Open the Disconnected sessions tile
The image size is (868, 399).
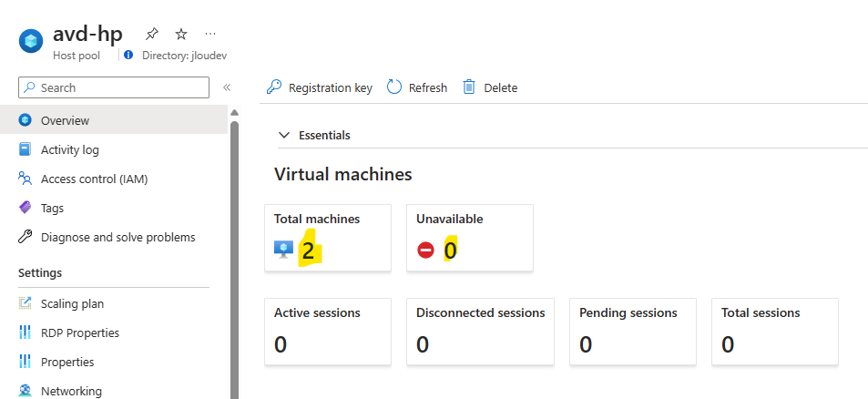pos(480,332)
